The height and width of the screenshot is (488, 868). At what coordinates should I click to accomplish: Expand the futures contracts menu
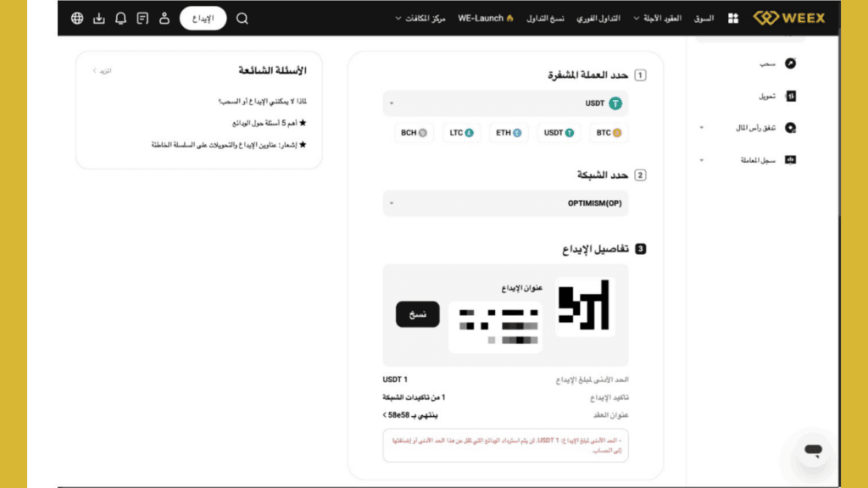657,19
